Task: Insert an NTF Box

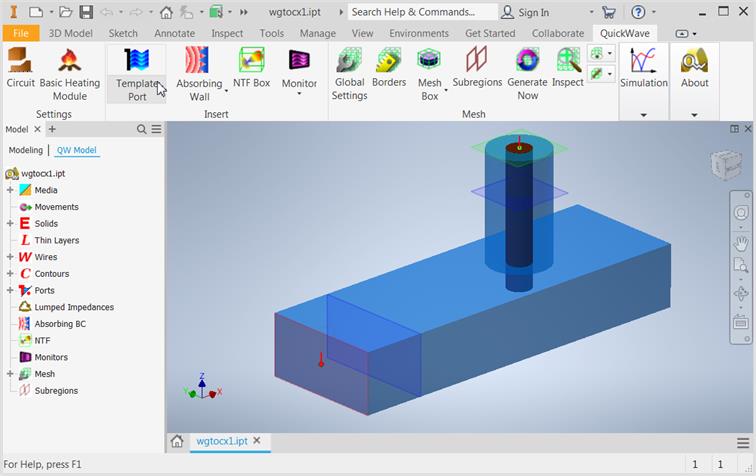Action: 251,68
